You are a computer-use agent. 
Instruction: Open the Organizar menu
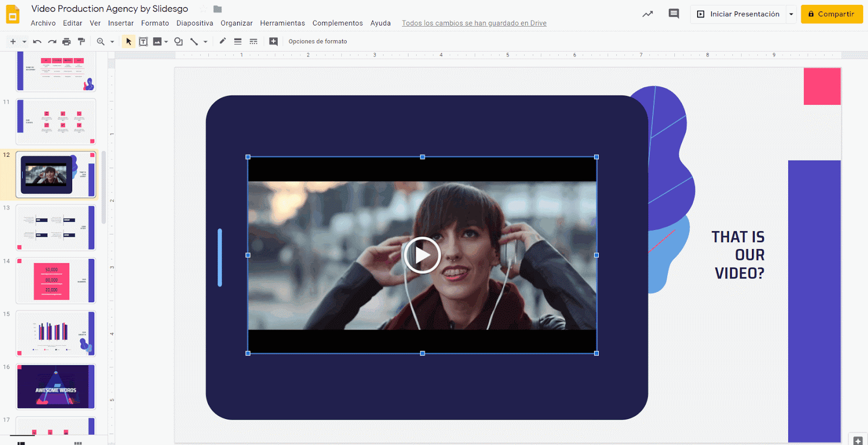pos(237,23)
